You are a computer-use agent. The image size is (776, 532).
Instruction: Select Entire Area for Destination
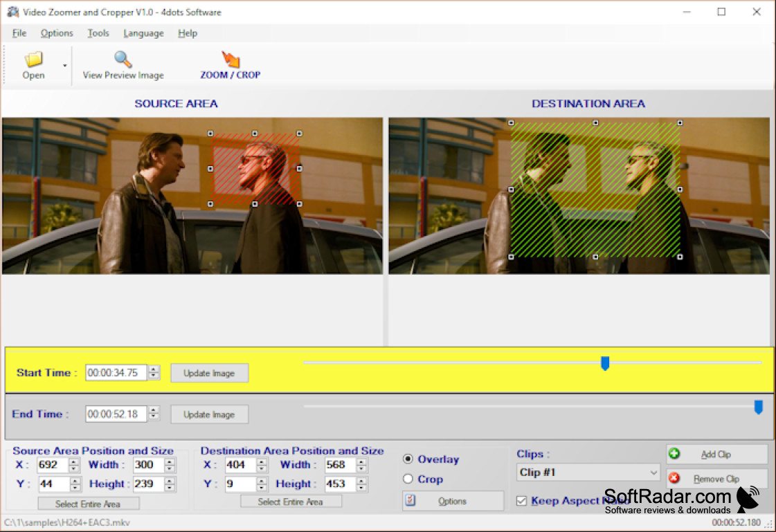pos(291,502)
